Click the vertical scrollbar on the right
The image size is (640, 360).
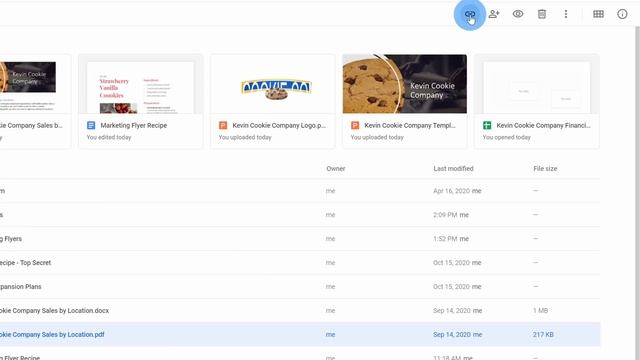[637, 193]
